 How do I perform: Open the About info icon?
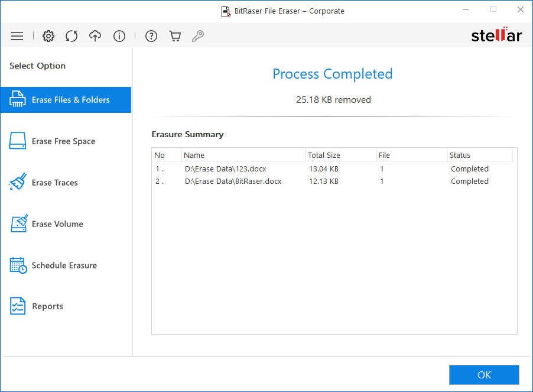[119, 36]
